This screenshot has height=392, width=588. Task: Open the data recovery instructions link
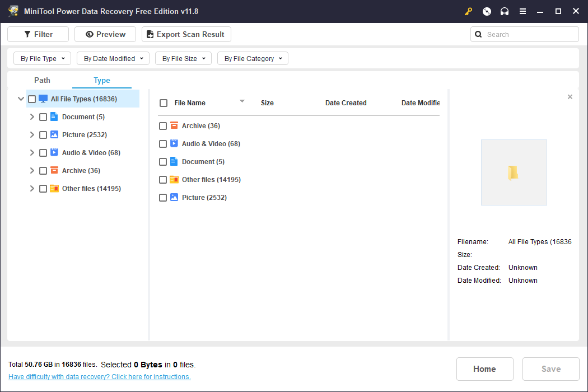click(99, 377)
